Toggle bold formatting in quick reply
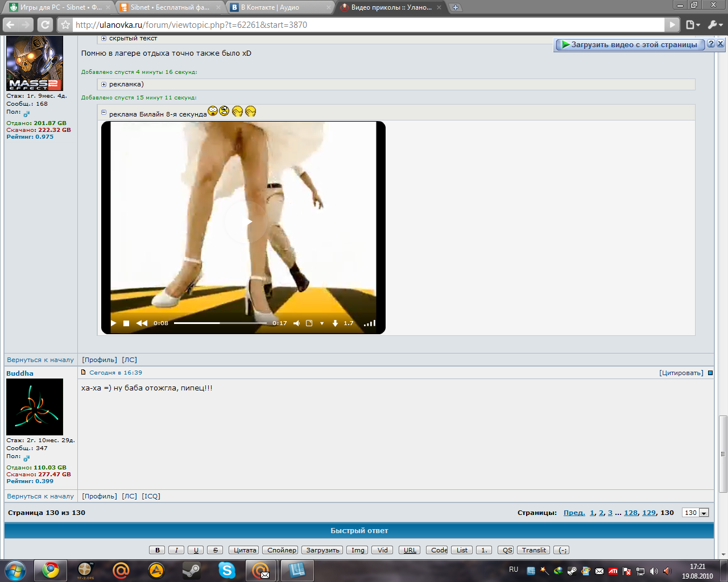 [158, 550]
